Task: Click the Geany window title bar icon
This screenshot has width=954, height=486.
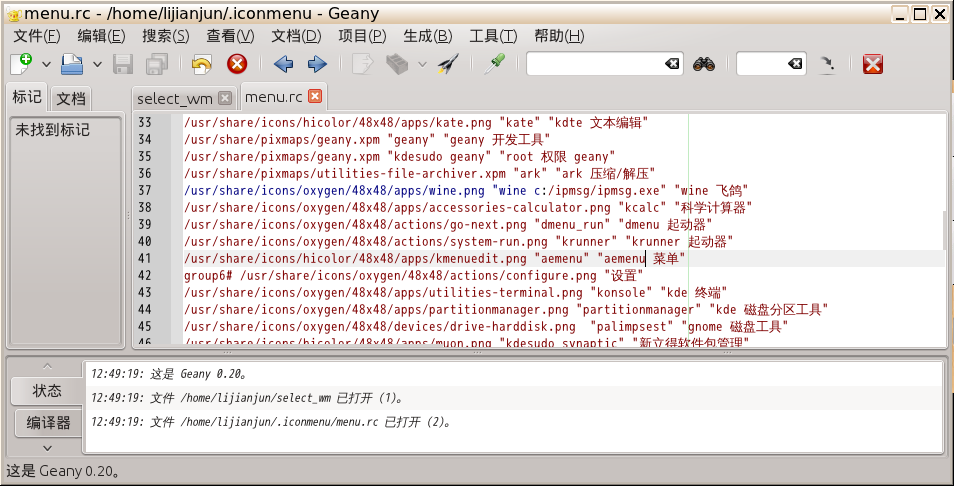Action: (x=13, y=13)
